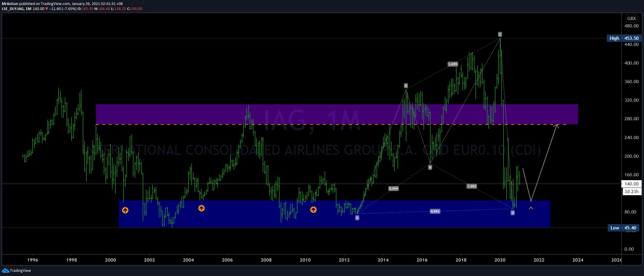Image resolution: width=644 pixels, height=276 pixels.
Task: Click the 320.00 price axis label
Action: tap(632, 100)
